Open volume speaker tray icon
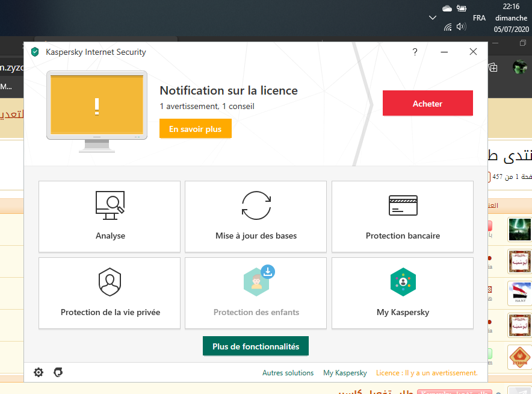Screen dimensions: 532x394 (462, 27)
